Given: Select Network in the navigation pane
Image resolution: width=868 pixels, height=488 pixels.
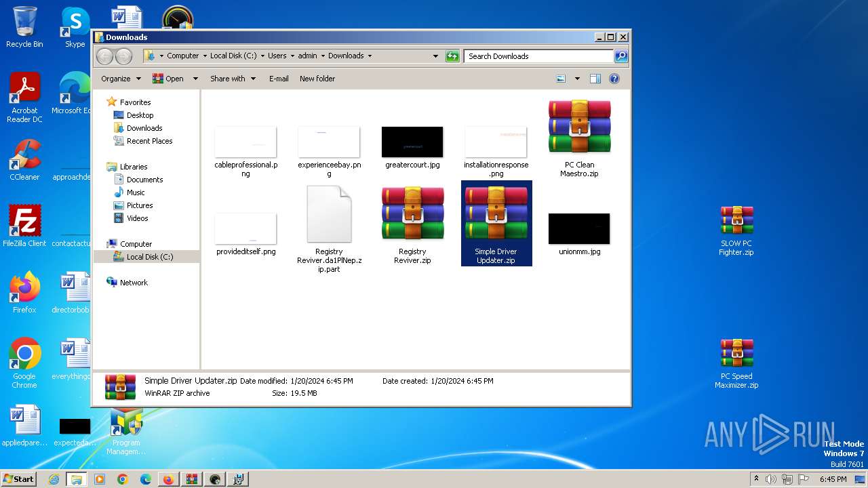Looking at the screenshot, I should (134, 283).
